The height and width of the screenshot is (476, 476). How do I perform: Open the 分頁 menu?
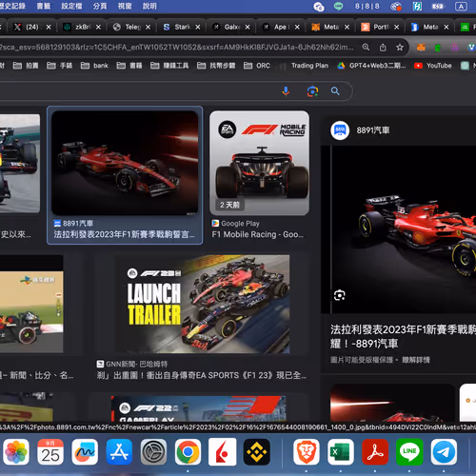pos(100,6)
